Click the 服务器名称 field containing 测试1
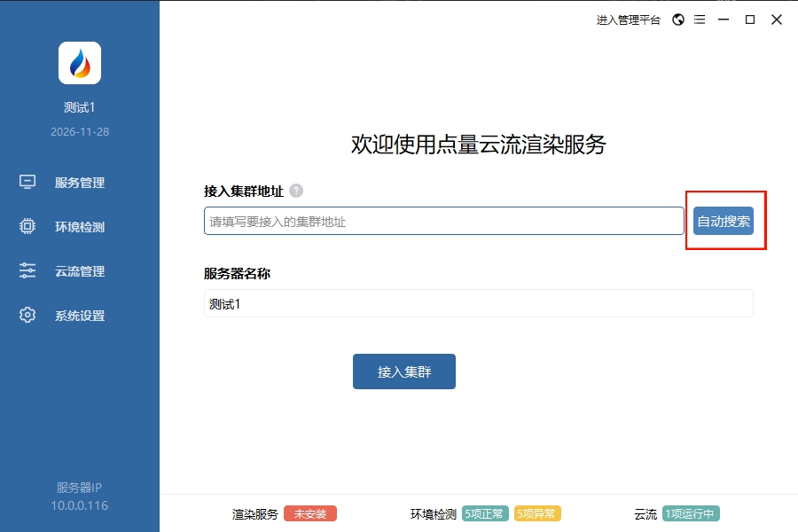This screenshot has height=532, width=798. coord(478,303)
